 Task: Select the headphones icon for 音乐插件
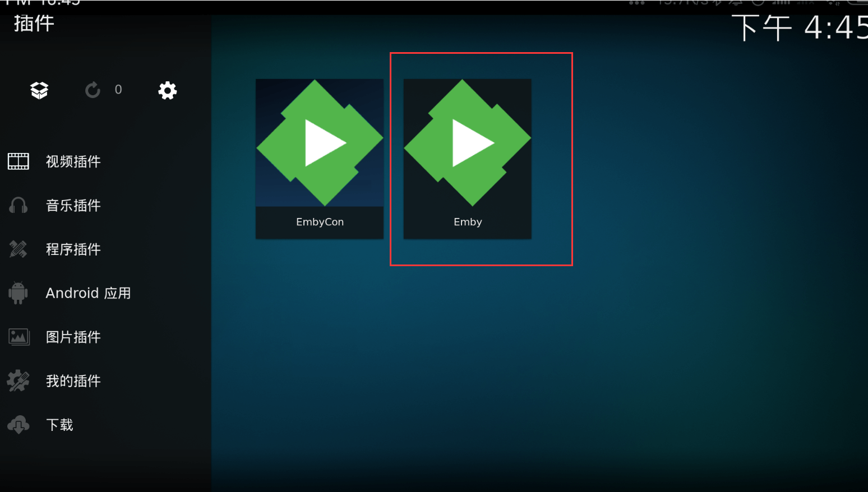coord(19,205)
